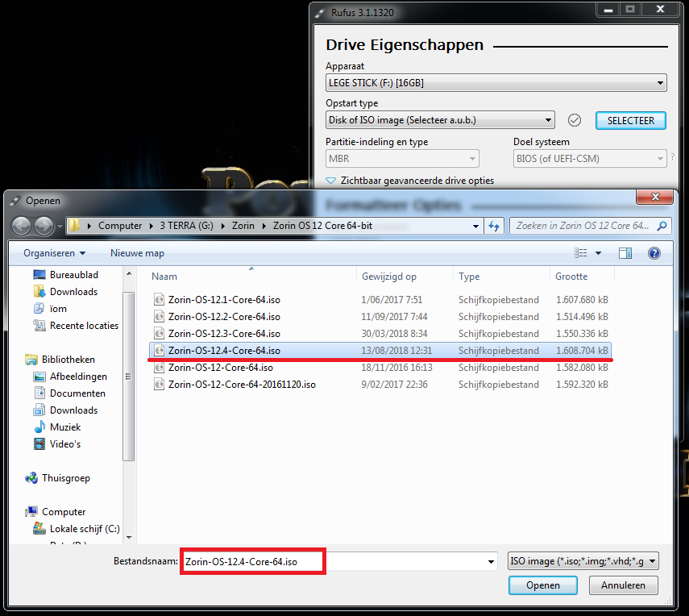
Task: Open the Opstart type dropdown in Rufus
Action: coord(548,120)
